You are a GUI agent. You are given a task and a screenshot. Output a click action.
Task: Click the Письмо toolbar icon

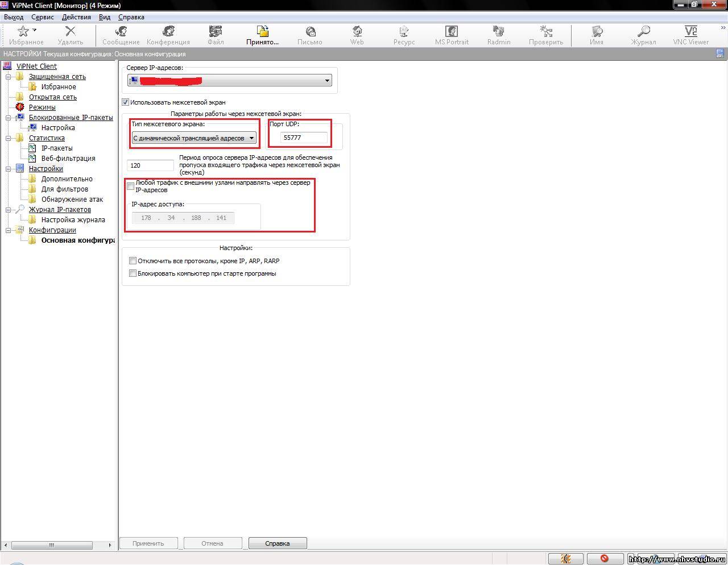click(310, 31)
